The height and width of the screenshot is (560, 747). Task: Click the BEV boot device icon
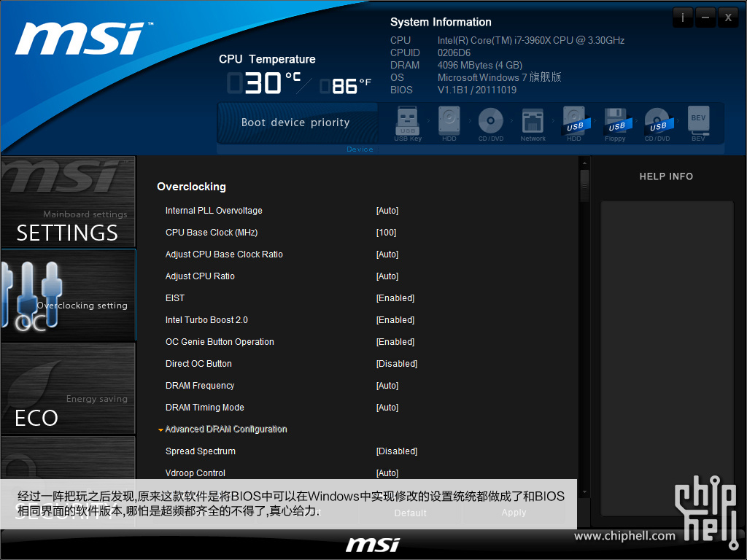coord(698,122)
